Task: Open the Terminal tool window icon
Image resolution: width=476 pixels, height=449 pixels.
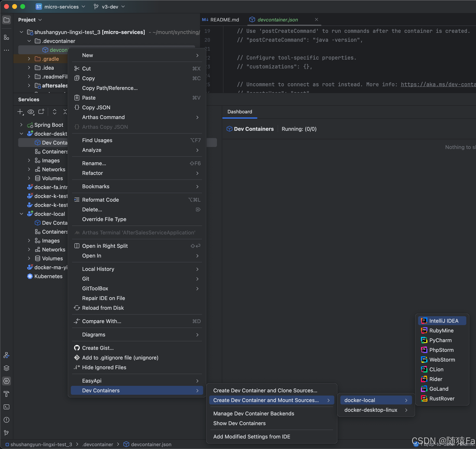Action: 6,407
